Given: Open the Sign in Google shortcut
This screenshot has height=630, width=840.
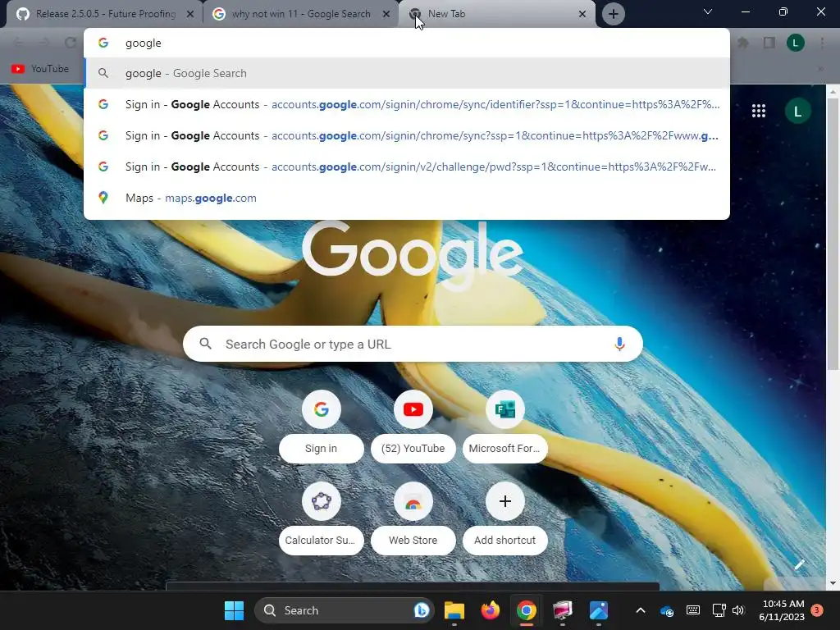Looking at the screenshot, I should pos(322,427).
